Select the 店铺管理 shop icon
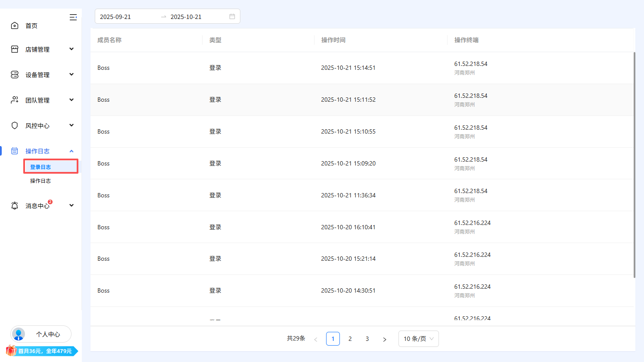 pyautogui.click(x=14, y=49)
